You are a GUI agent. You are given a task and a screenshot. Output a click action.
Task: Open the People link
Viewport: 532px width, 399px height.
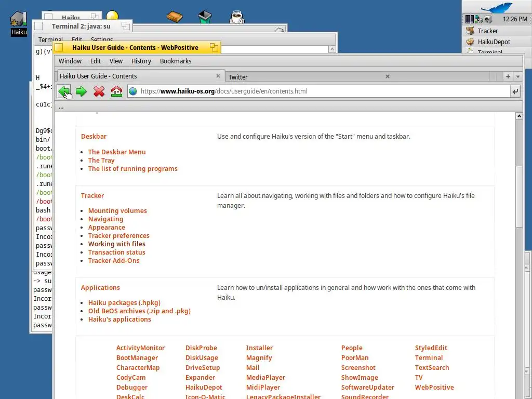352,348
